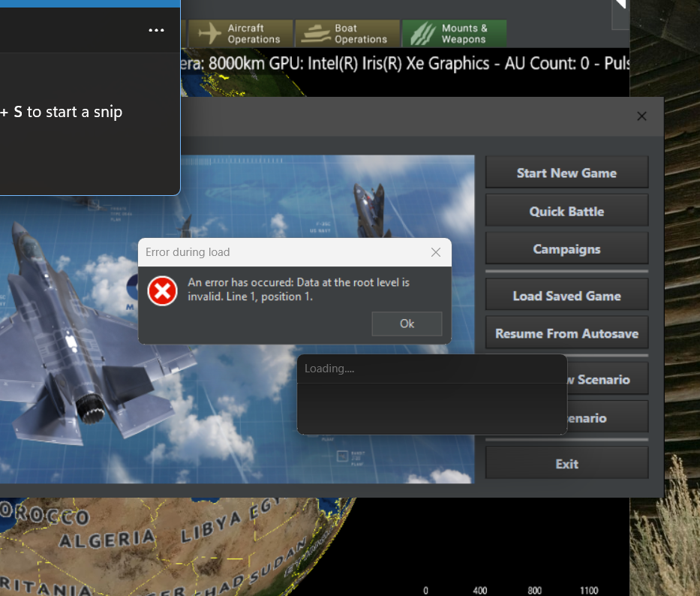
Task: Close the start menu window with X
Action: tap(641, 116)
